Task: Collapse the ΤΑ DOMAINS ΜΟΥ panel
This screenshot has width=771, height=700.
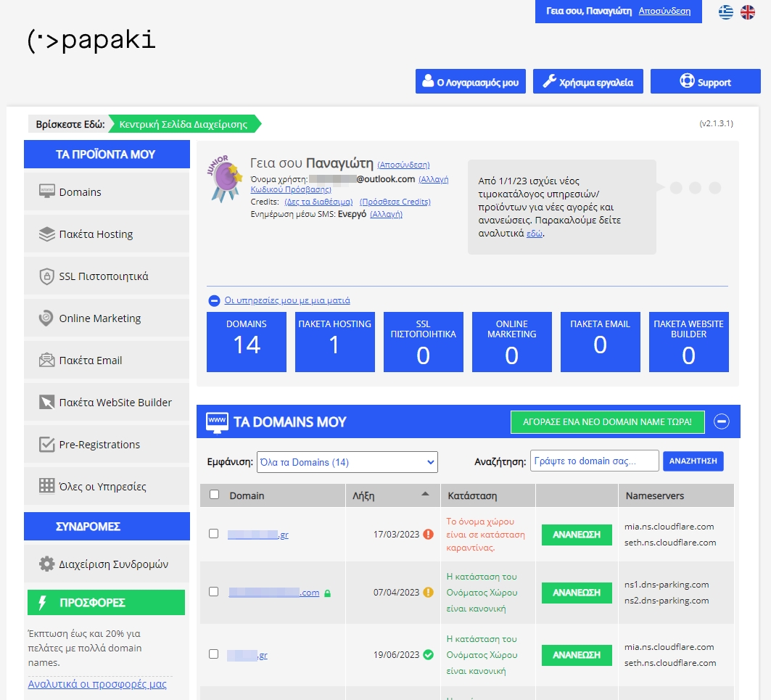Action: pos(722,421)
